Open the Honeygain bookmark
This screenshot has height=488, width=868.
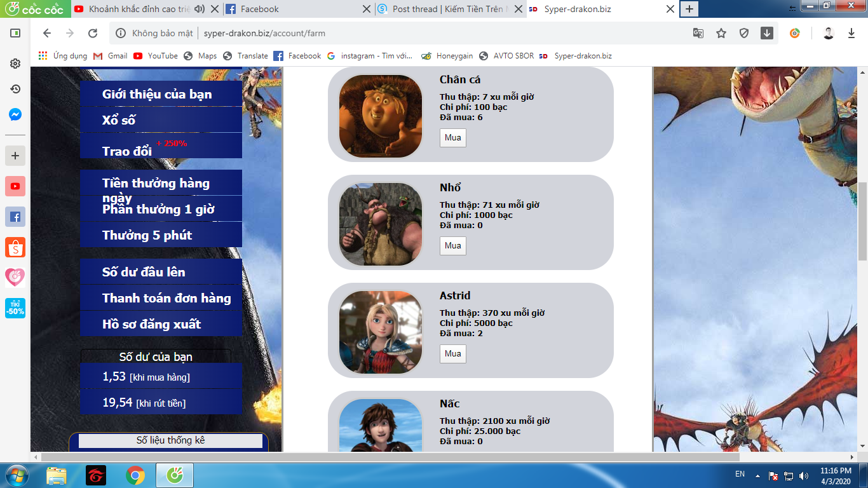447,56
